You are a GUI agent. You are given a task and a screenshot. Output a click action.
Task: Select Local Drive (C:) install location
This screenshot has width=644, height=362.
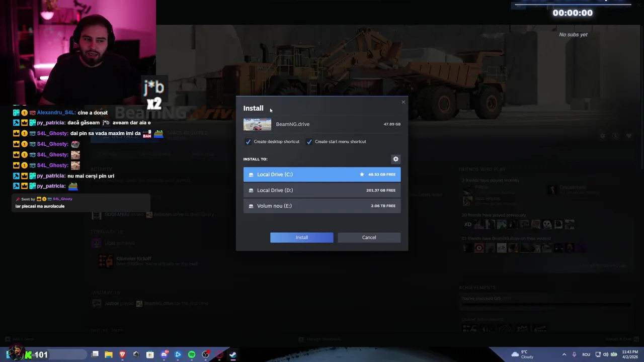click(322, 174)
